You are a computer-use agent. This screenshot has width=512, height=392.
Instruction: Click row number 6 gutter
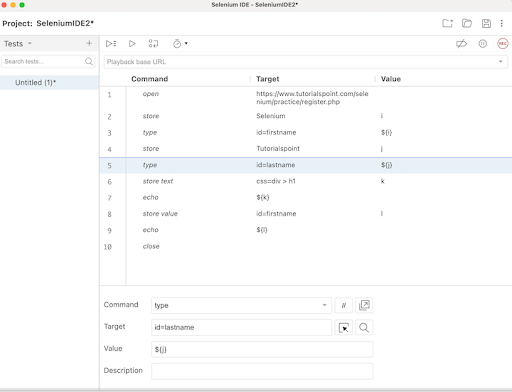point(109,182)
